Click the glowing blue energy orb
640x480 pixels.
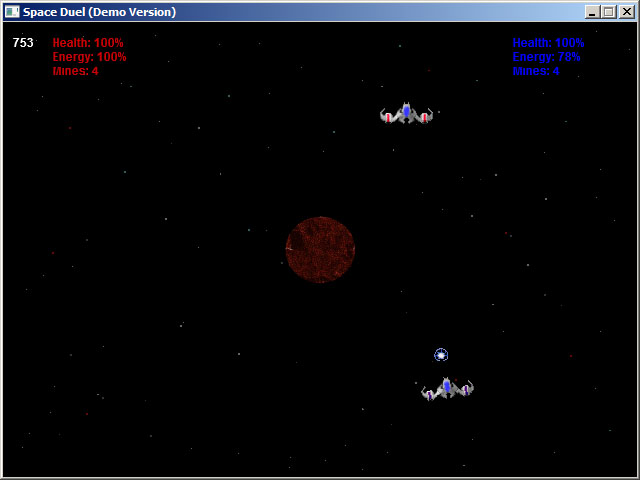(x=441, y=355)
